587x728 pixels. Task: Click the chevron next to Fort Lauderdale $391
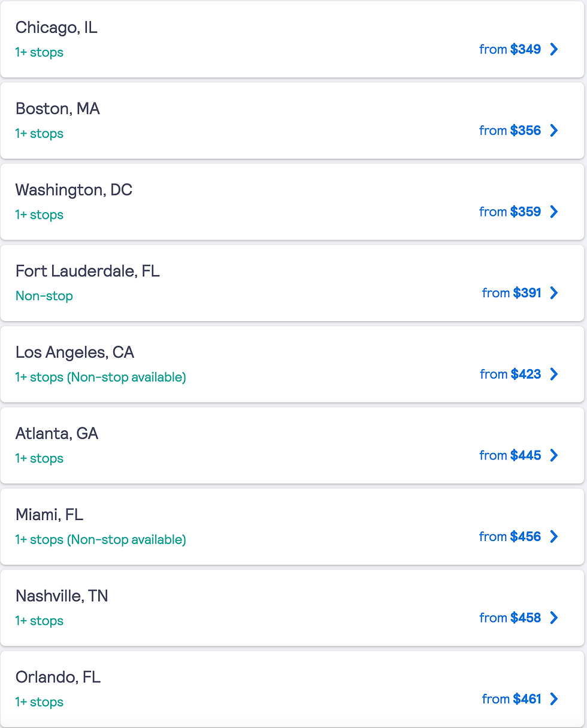click(554, 293)
